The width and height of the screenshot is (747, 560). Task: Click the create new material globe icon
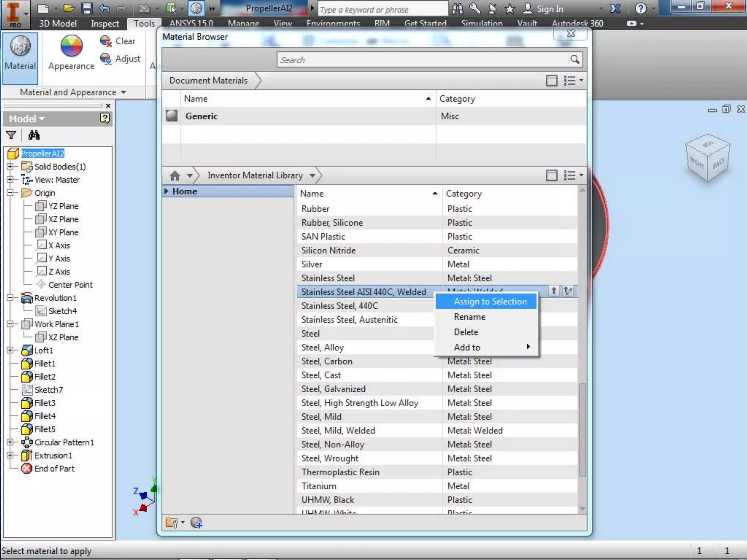click(196, 523)
